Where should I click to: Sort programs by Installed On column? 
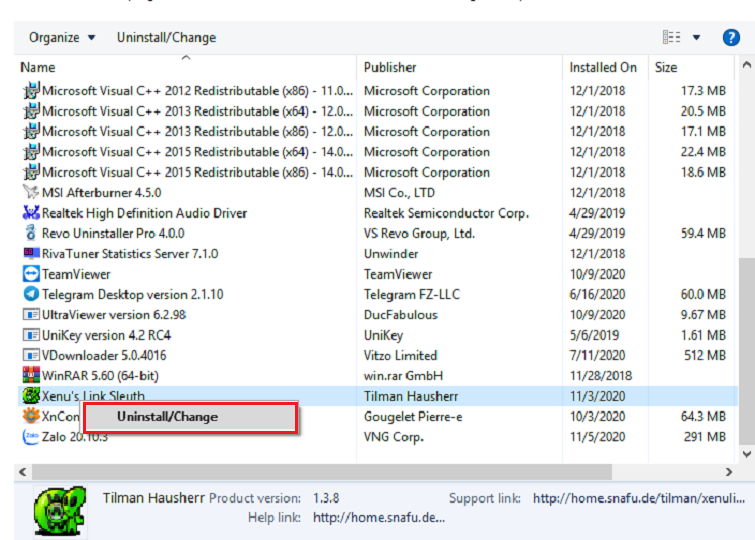pos(602,67)
